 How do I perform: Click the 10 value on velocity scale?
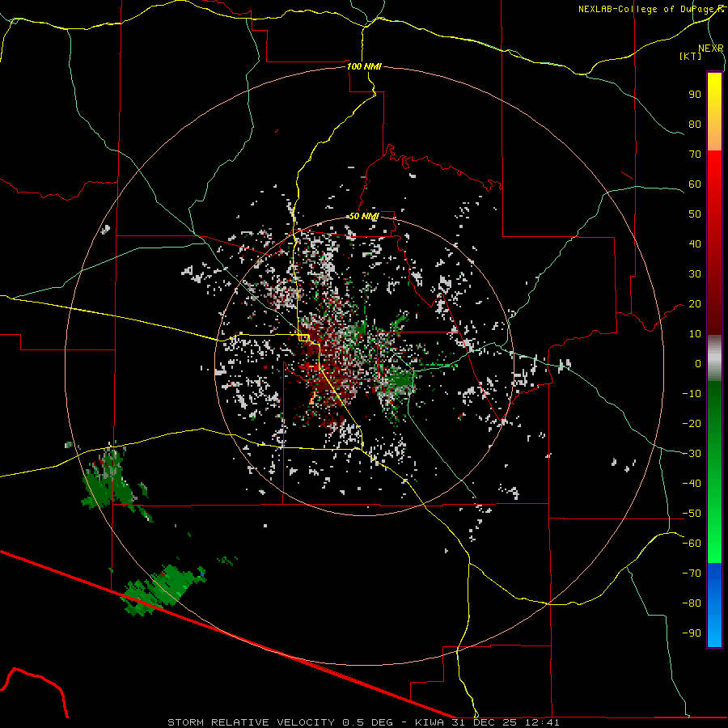pyautogui.click(x=695, y=334)
